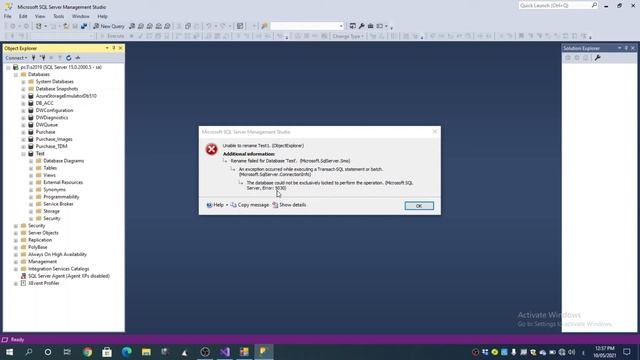Click the Analysis Services MDX Query icon

(x=141, y=26)
